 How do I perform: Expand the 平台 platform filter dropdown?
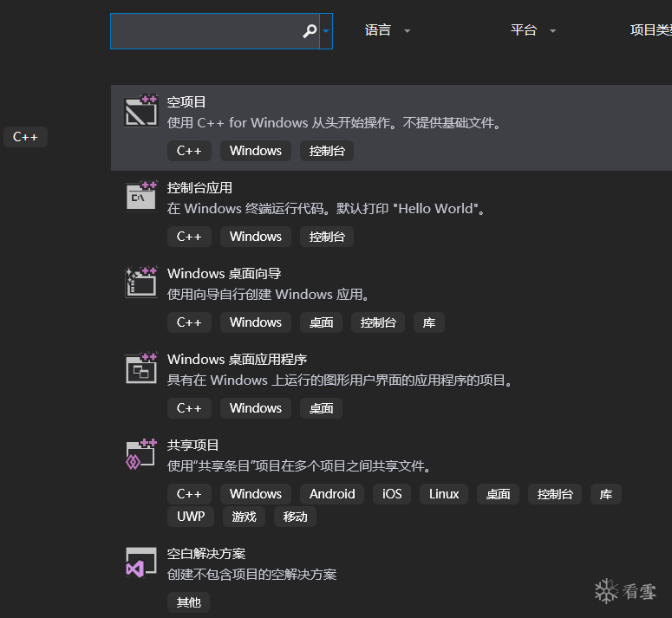point(532,30)
